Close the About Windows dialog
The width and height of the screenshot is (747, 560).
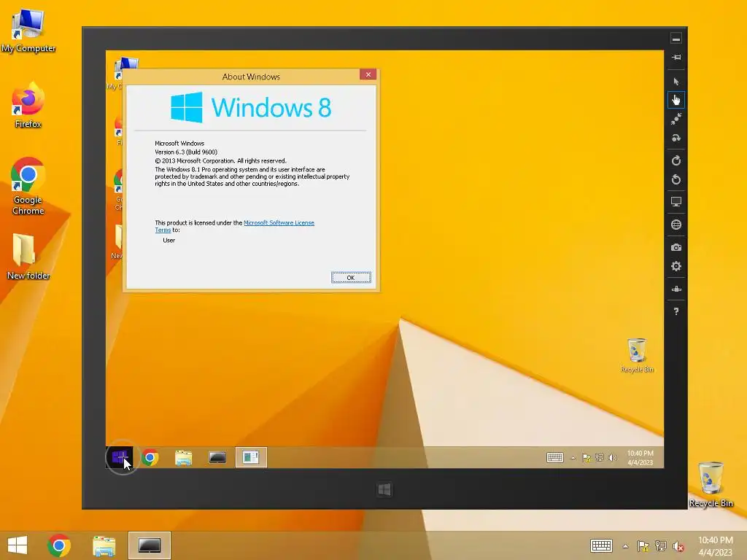[x=368, y=74]
